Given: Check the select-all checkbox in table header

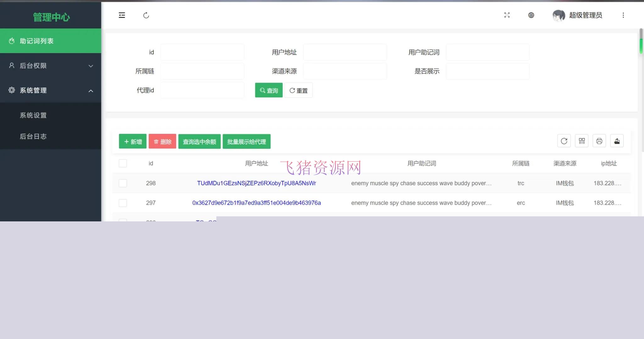Looking at the screenshot, I should tap(123, 163).
